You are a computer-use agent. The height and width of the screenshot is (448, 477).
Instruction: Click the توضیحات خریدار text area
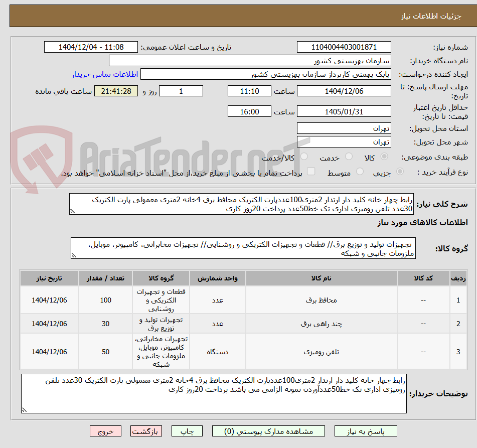pos(214,394)
